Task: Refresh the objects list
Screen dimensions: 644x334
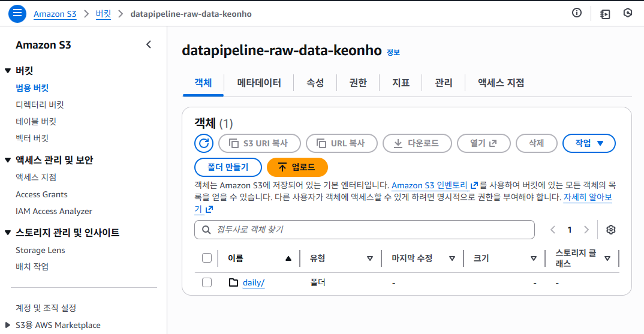Action: pos(204,143)
